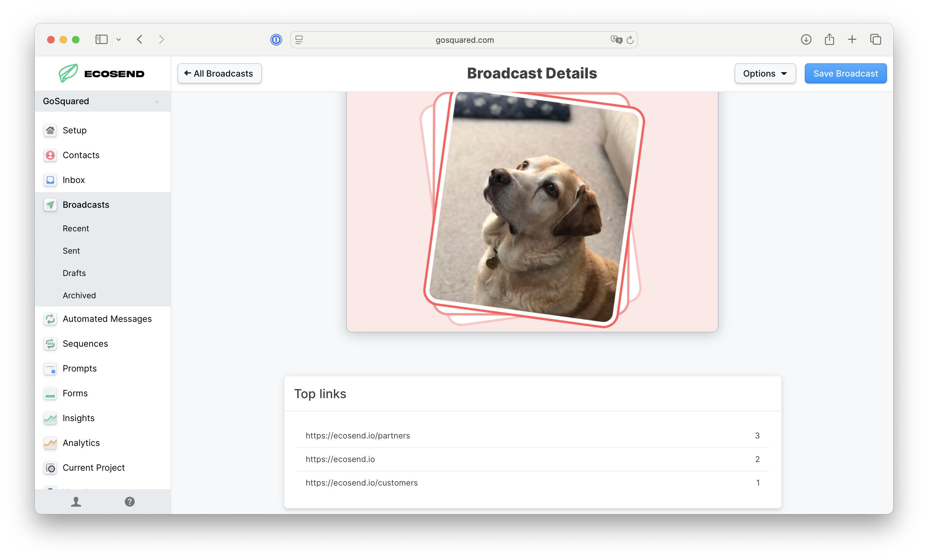
Task: Click the Inbox tray icon
Action: [x=50, y=180]
